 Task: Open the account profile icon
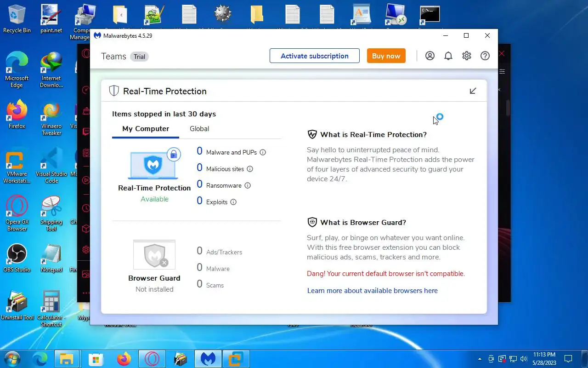click(430, 56)
